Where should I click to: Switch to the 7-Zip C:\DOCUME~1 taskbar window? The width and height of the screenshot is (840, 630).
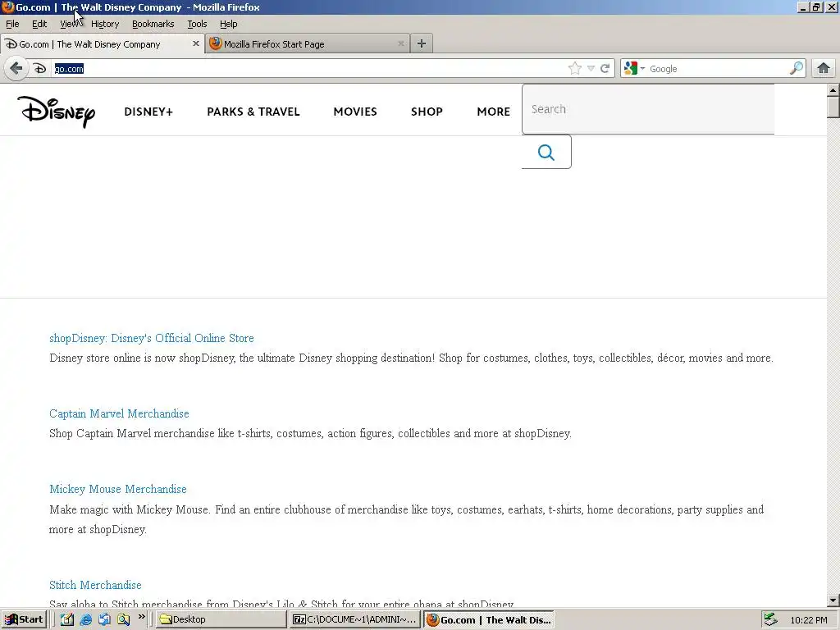coord(354,620)
